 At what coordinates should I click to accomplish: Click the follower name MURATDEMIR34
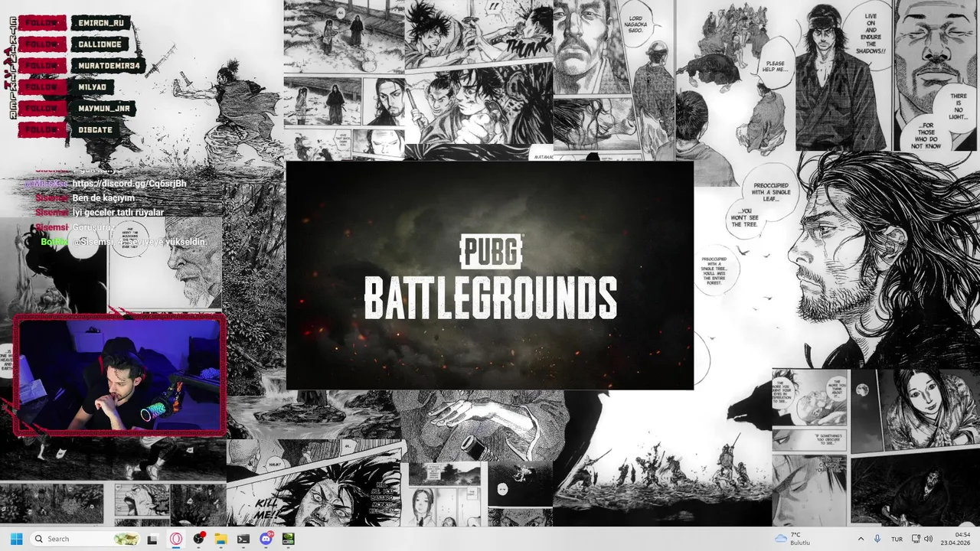click(x=109, y=66)
